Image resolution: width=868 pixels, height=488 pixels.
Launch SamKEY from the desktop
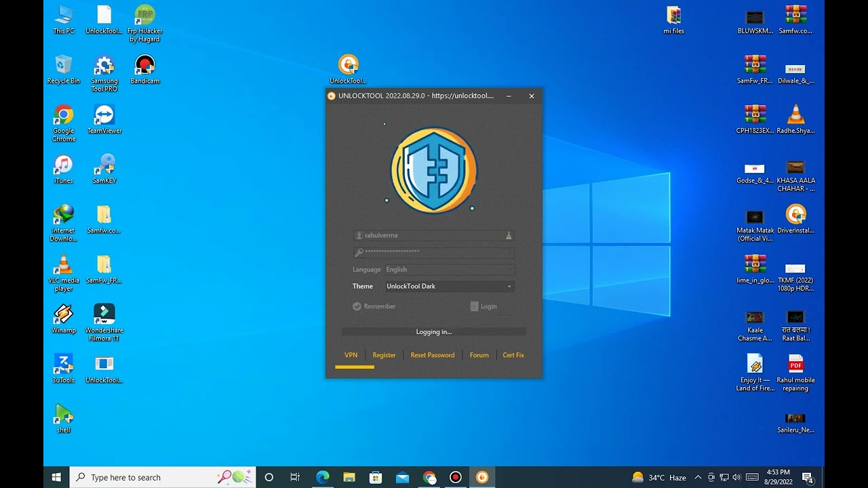104,169
